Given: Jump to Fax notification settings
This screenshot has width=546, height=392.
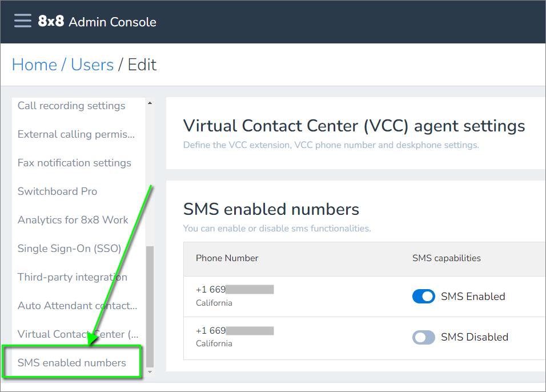Looking at the screenshot, I should [x=74, y=163].
